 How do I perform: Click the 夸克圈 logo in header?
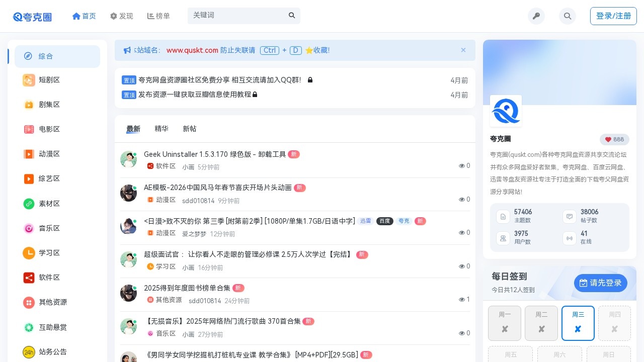tap(33, 17)
